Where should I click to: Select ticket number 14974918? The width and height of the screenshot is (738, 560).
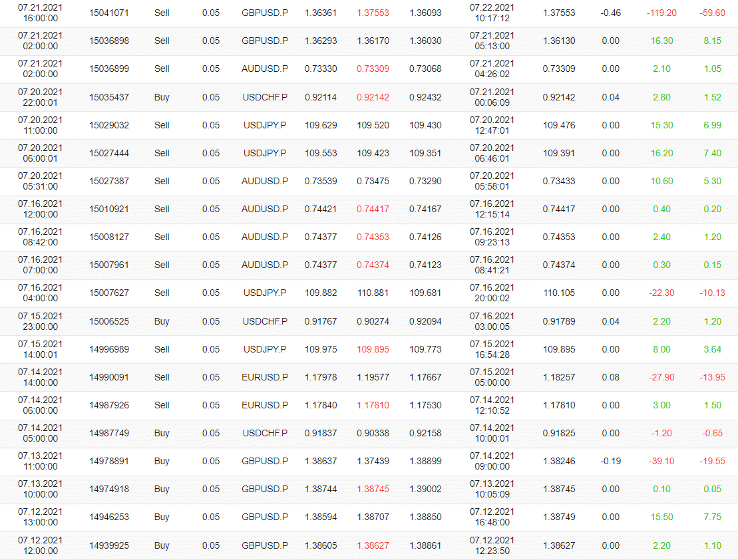tap(108, 489)
